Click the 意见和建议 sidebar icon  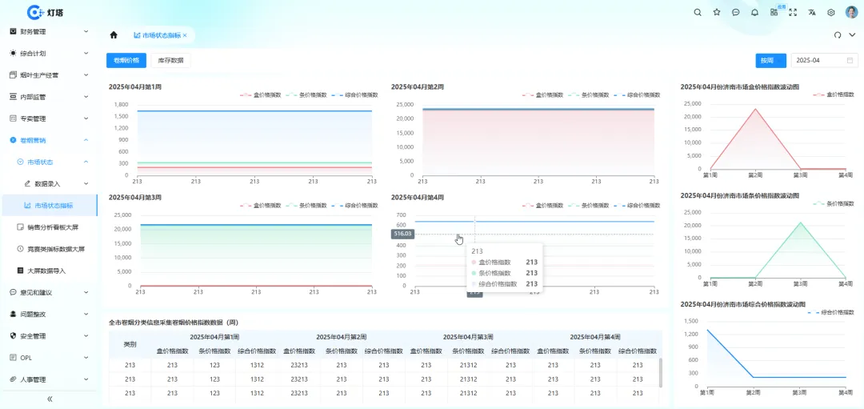coord(13,292)
